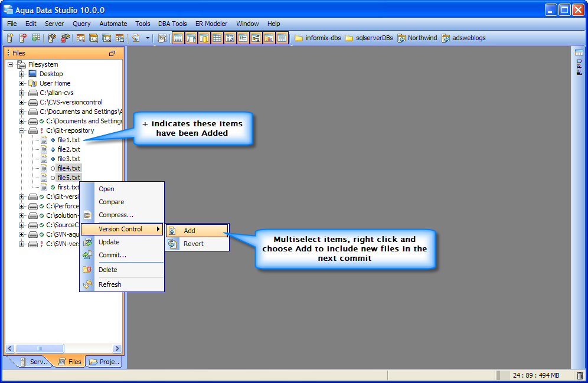The height and width of the screenshot is (383, 588).
Task: Switch to the Serv.. tab
Action: pyautogui.click(x=34, y=362)
